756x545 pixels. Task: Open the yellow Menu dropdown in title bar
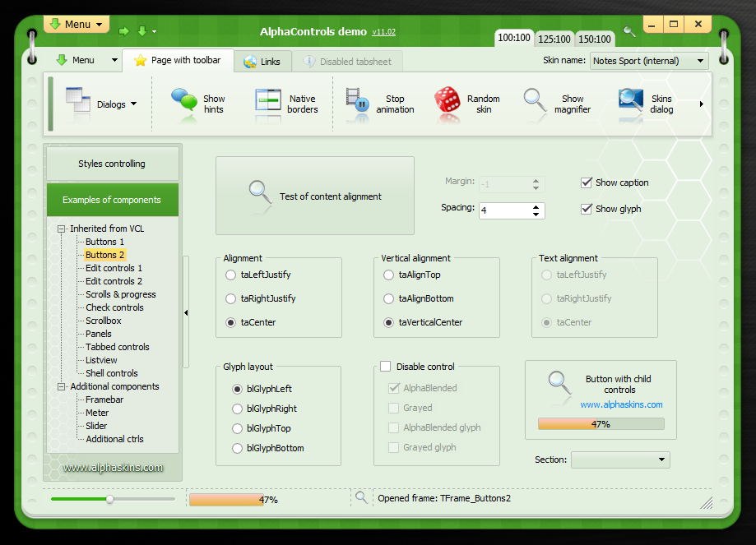click(77, 24)
